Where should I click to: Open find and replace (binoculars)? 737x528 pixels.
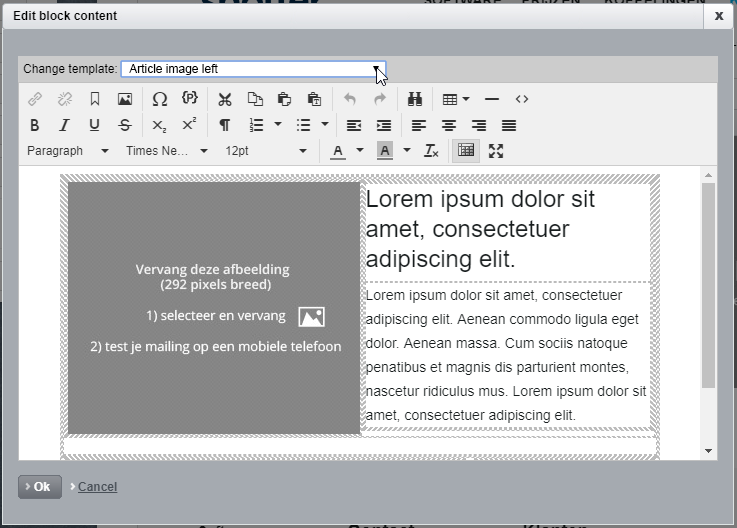tap(415, 99)
